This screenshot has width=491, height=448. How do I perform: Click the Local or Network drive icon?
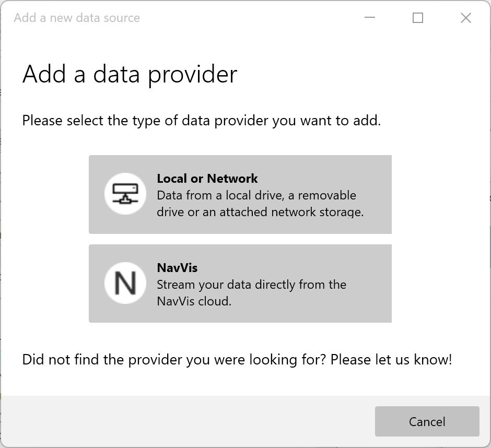pos(125,194)
